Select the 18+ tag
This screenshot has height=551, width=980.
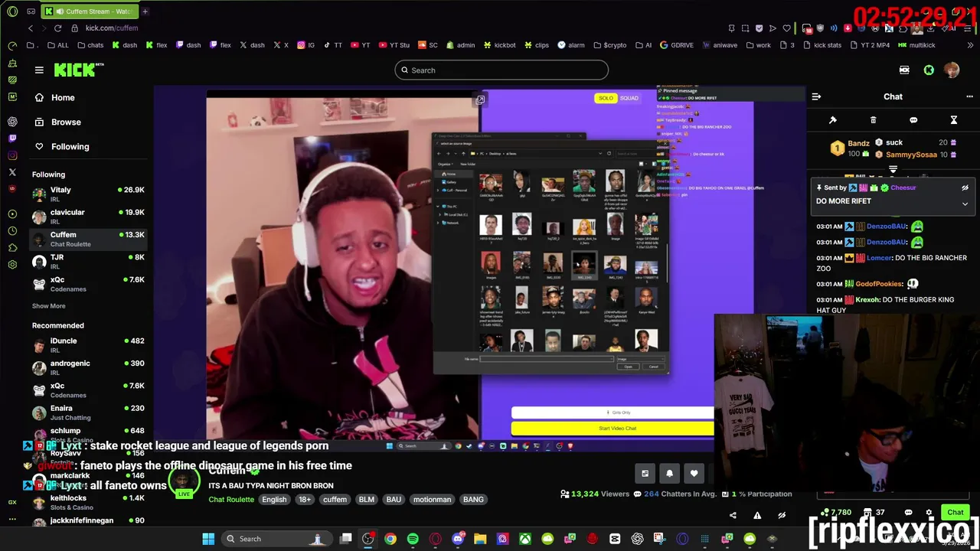point(305,500)
